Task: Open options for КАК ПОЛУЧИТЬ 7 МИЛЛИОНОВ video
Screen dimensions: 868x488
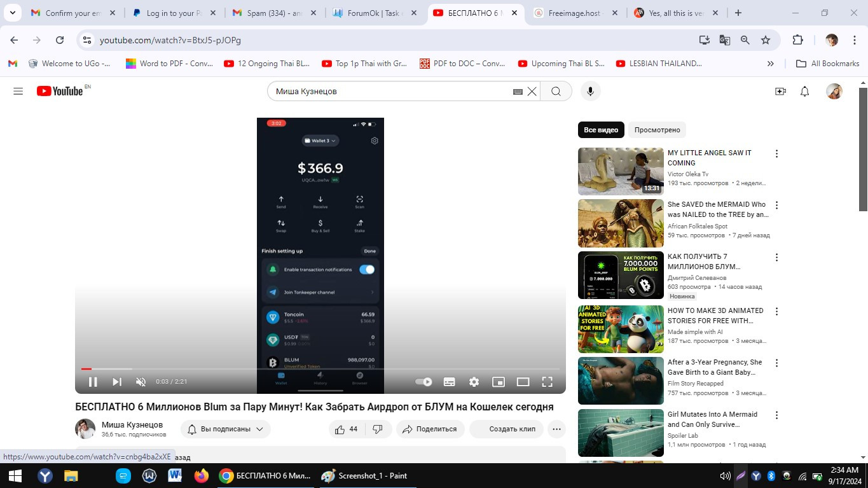Action: pos(776,257)
